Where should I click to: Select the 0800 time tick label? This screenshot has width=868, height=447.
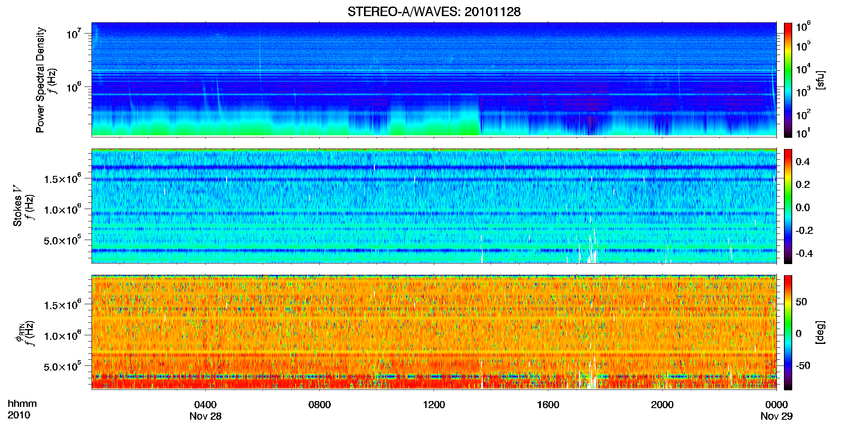pos(320,405)
